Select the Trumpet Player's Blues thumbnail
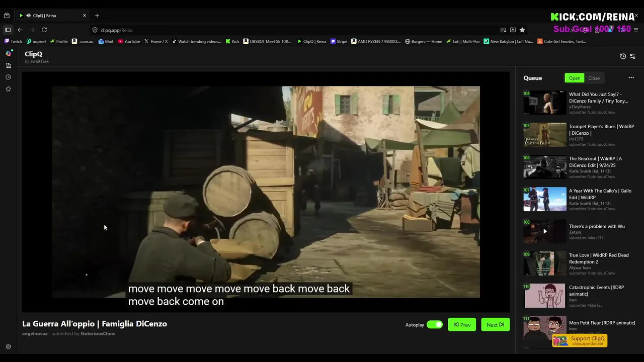 (544, 135)
